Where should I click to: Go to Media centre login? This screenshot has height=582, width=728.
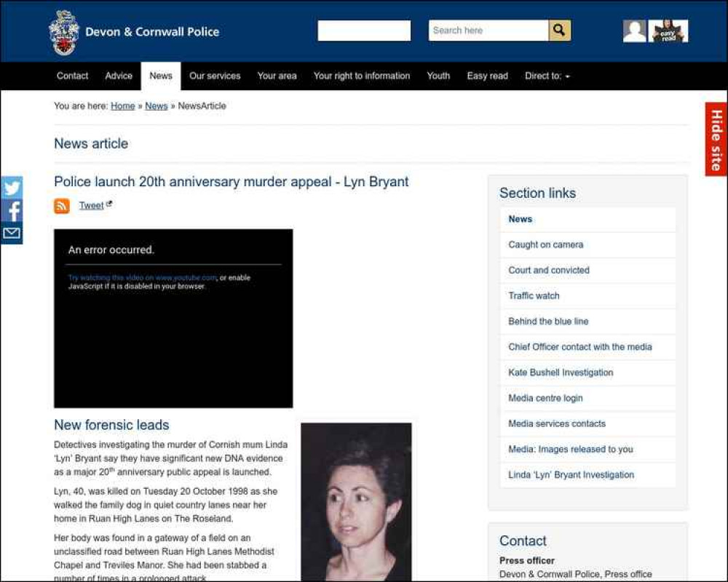pyautogui.click(x=587, y=398)
